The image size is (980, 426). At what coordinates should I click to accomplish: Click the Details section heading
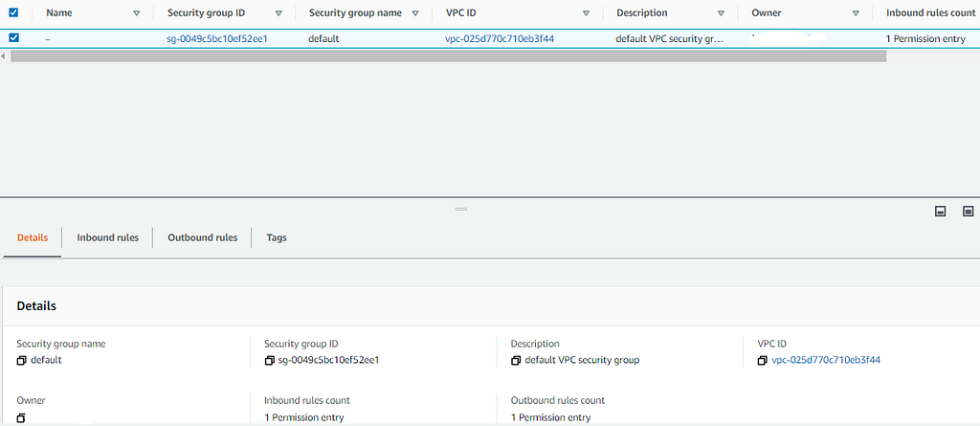(x=36, y=306)
